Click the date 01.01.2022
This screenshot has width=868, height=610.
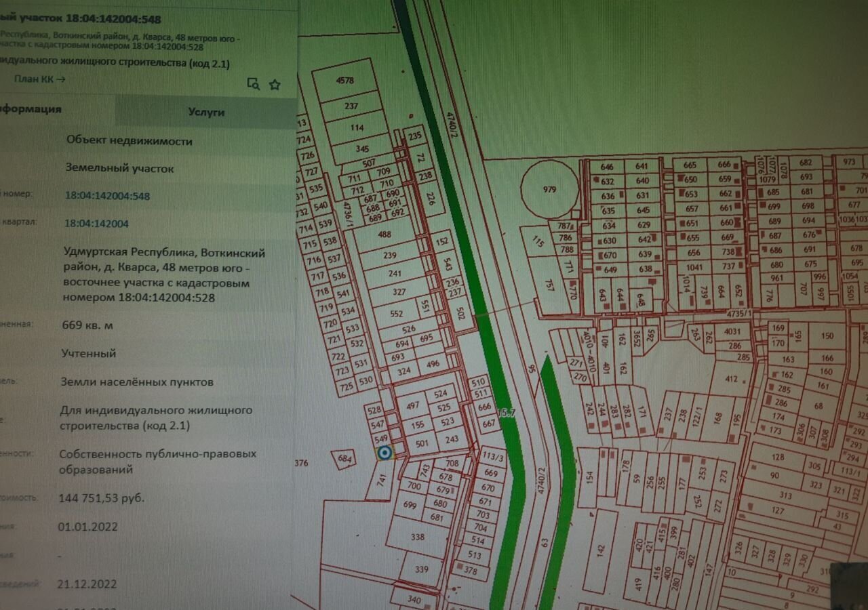87,527
